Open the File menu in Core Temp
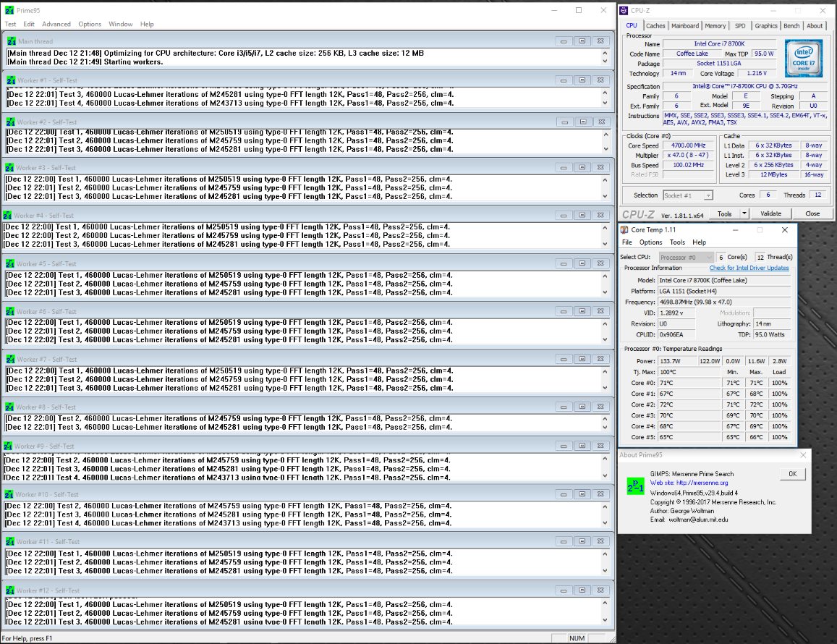Image resolution: width=837 pixels, height=644 pixels. pos(626,242)
